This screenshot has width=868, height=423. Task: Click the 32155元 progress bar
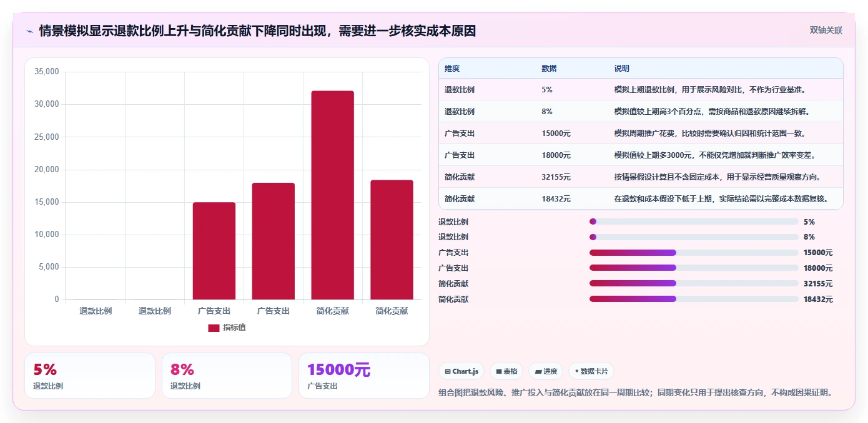(x=694, y=283)
